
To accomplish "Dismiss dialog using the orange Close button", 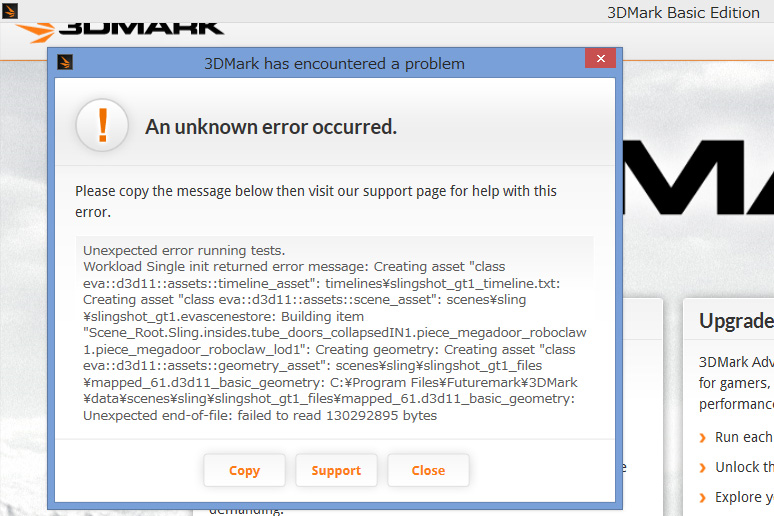I will pyautogui.click(x=428, y=471).
